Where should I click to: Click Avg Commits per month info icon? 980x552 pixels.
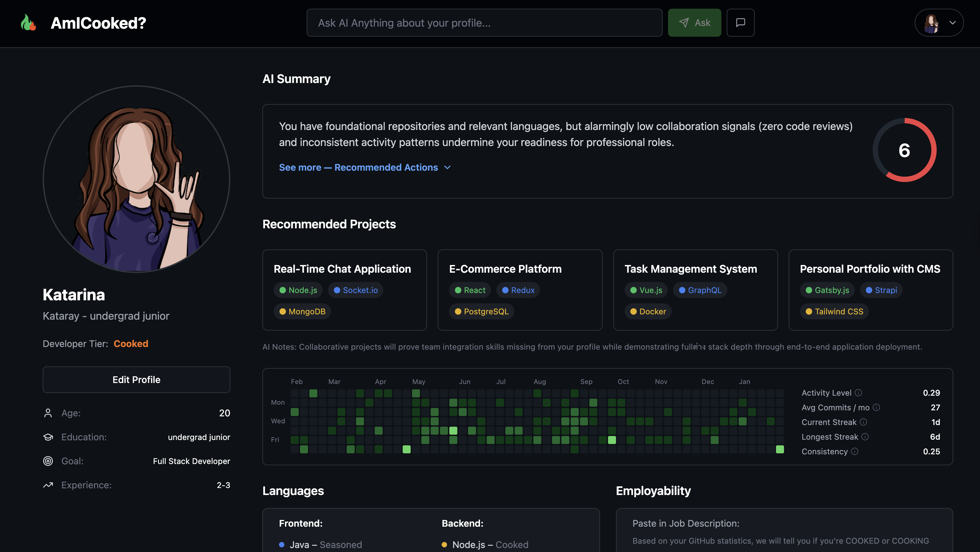coord(876,407)
